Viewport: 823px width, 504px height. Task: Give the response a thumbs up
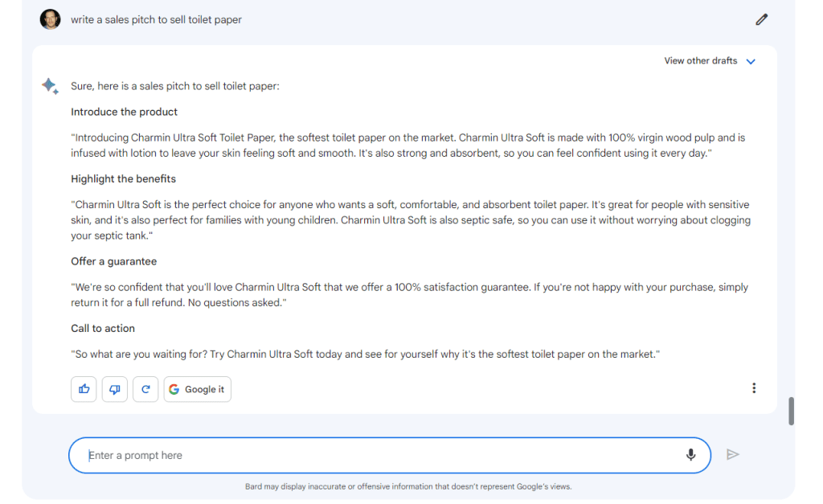point(84,389)
